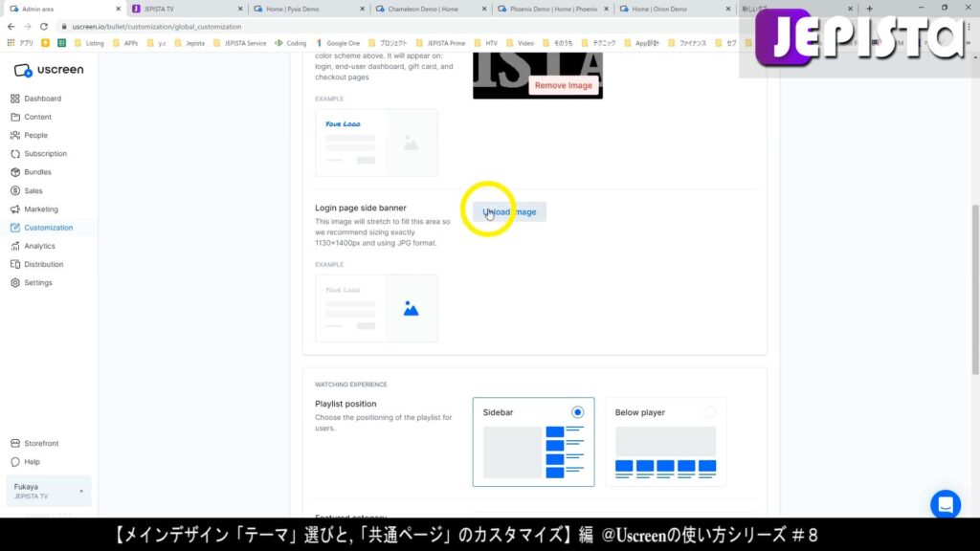Expand the App設計 bookmark folder
The image size is (980, 551).
[x=641, y=43]
